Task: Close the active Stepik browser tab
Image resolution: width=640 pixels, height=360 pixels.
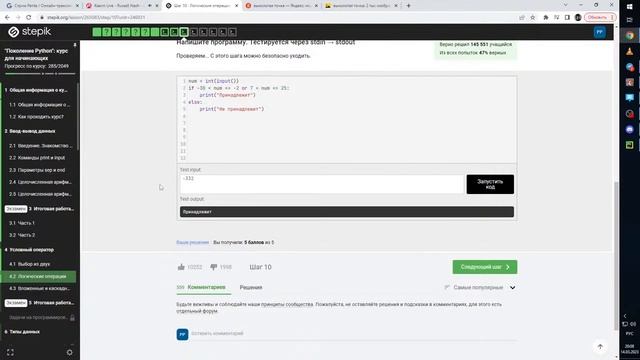Action: [236, 6]
